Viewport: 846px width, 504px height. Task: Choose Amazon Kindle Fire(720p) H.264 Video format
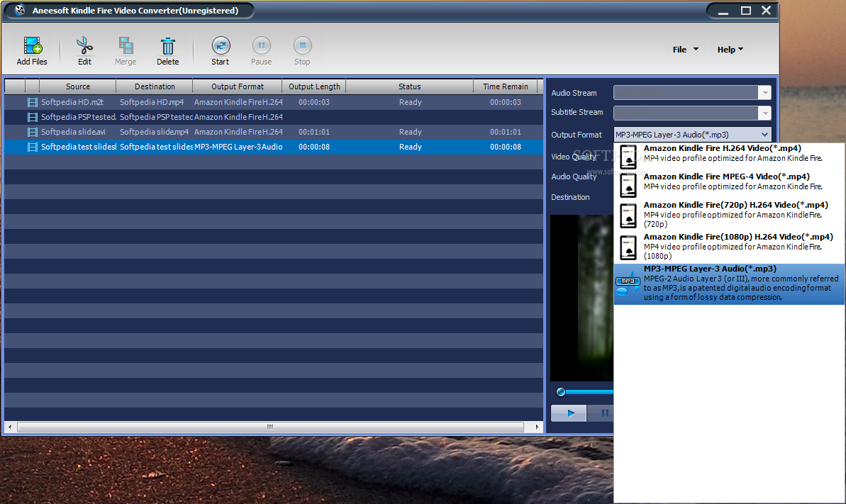[729, 214]
